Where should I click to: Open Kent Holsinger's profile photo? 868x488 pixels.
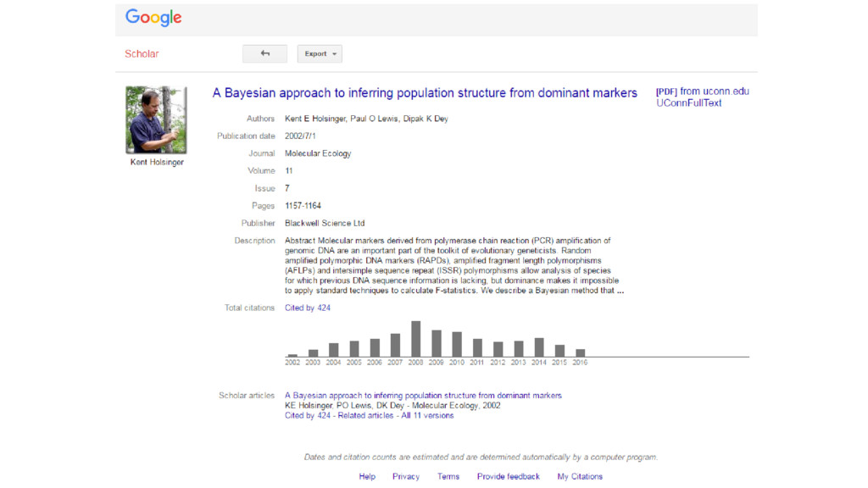pyautogui.click(x=156, y=119)
